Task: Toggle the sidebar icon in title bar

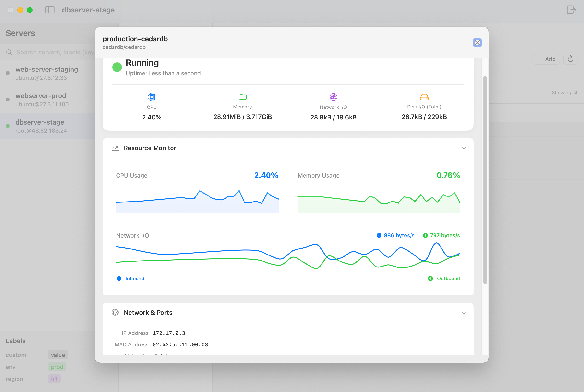Action: pos(50,10)
